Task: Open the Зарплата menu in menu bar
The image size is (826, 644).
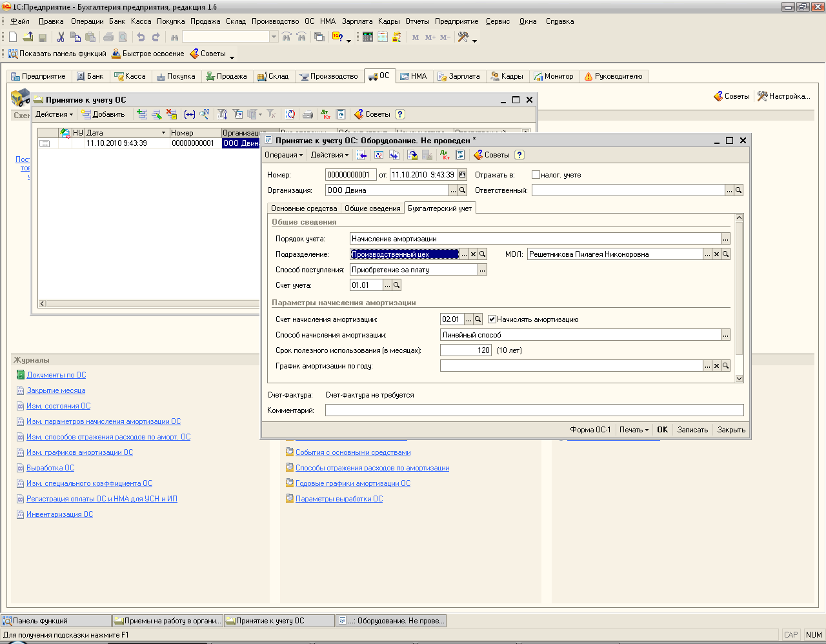Action: [x=357, y=21]
